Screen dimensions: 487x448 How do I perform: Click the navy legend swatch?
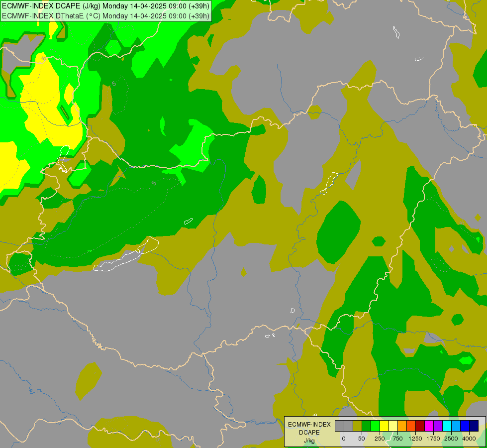pyautogui.click(x=474, y=426)
